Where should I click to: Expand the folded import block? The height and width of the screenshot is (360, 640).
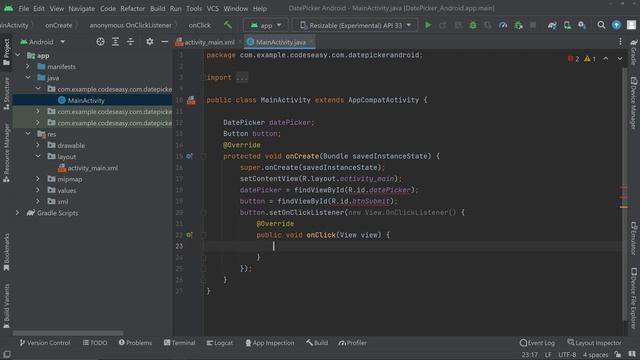click(242, 78)
